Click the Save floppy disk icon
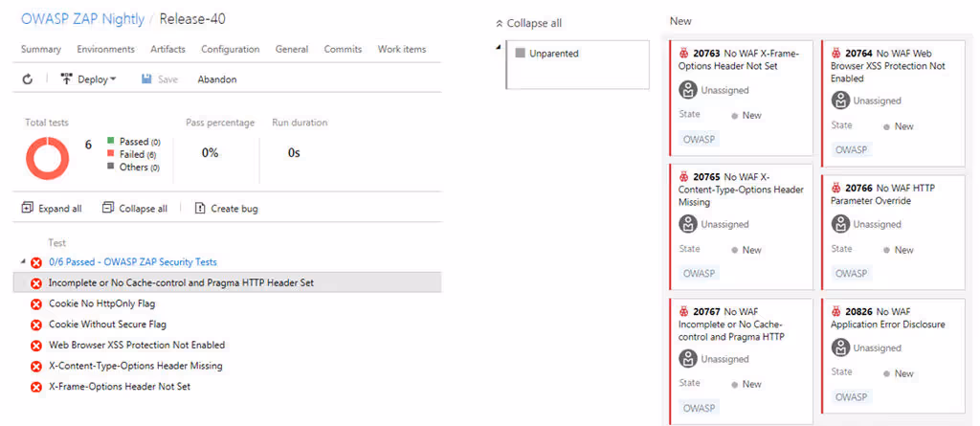This screenshot has height=426, width=980. pos(146,78)
